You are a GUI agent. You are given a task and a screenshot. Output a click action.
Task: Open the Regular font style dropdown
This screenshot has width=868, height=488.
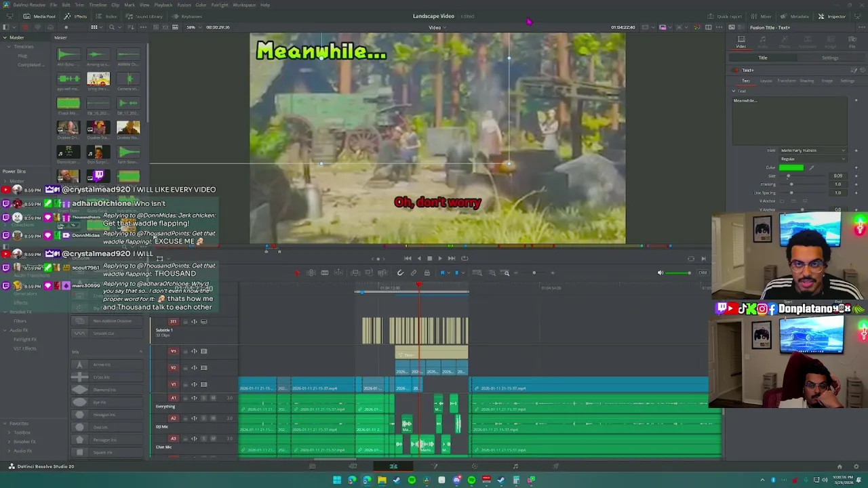tap(812, 159)
